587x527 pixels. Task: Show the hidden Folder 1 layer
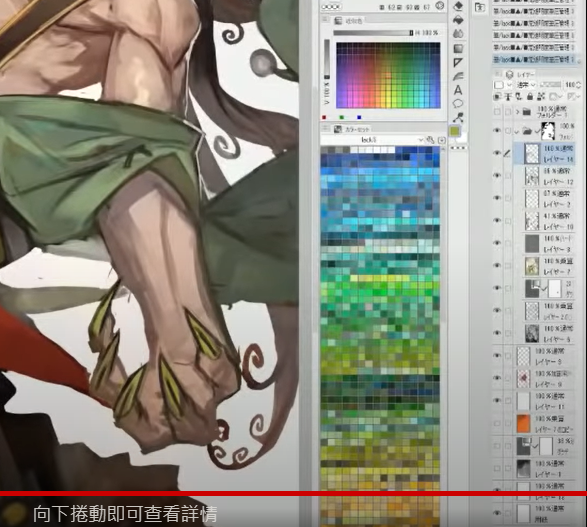tap(497, 112)
